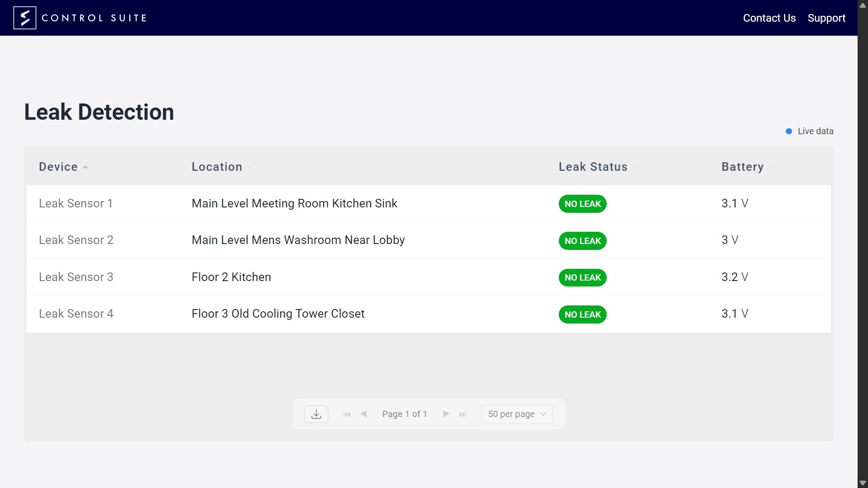868x488 pixels.
Task: Open the Support menu link
Action: pyautogui.click(x=826, y=18)
